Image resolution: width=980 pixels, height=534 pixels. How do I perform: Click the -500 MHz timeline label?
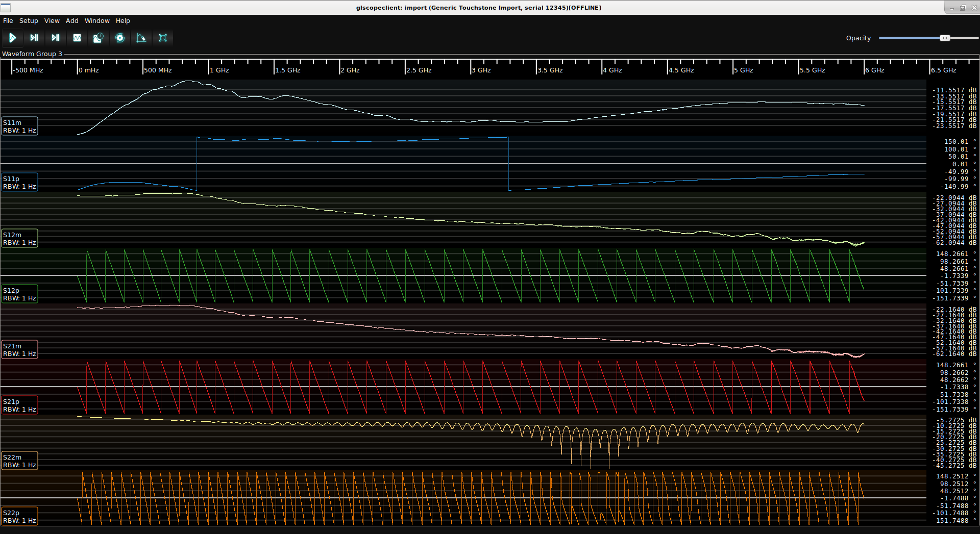point(28,70)
